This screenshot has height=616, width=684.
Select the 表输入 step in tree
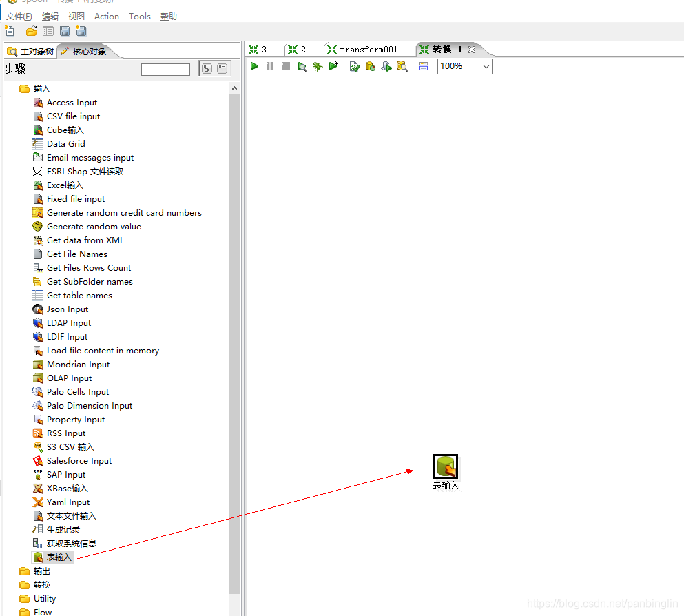tap(52, 557)
